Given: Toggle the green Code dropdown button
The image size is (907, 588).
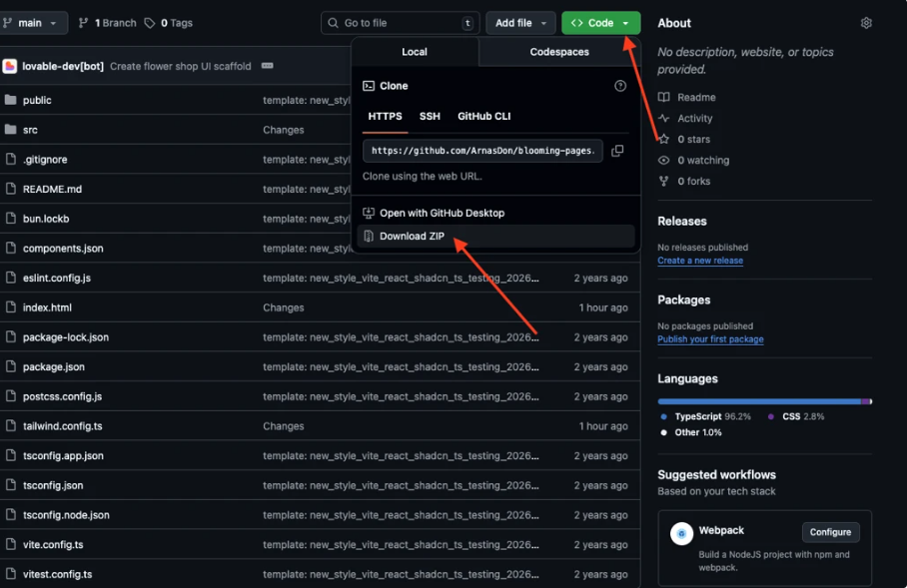Looking at the screenshot, I should (x=600, y=23).
